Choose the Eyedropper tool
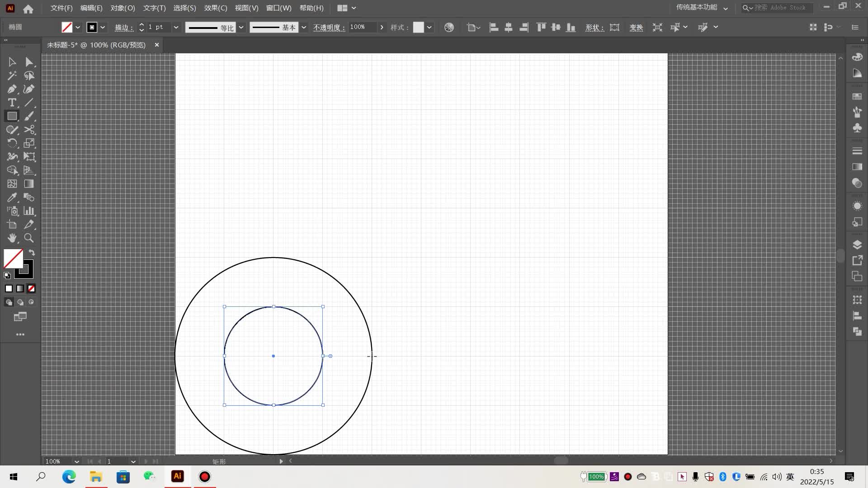Viewport: 868px width, 488px height. point(12,197)
